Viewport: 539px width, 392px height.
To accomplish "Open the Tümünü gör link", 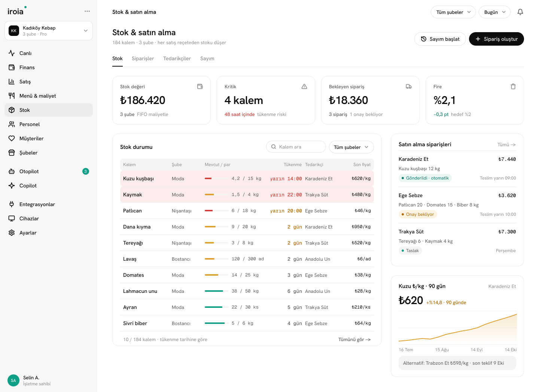I will (354, 340).
